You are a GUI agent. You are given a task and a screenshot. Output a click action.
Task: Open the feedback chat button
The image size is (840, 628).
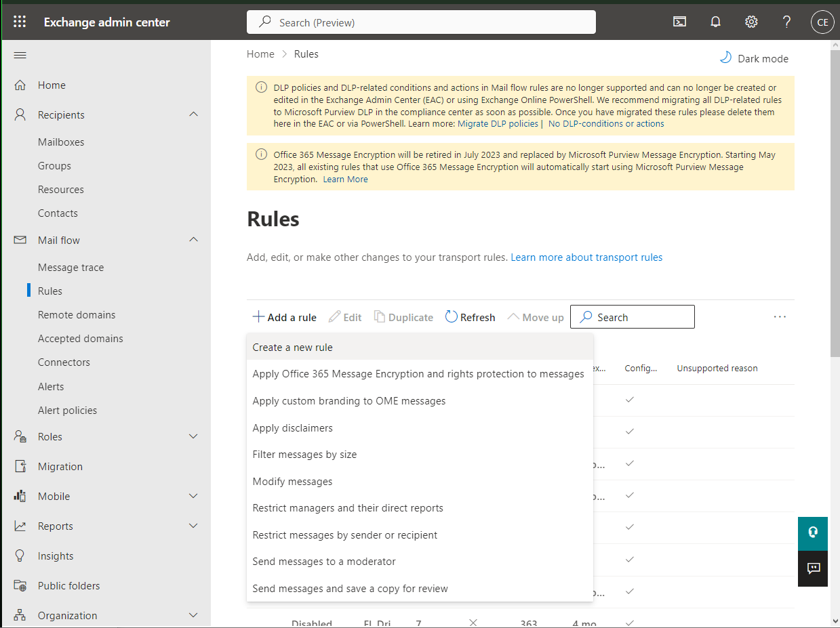pyautogui.click(x=813, y=568)
